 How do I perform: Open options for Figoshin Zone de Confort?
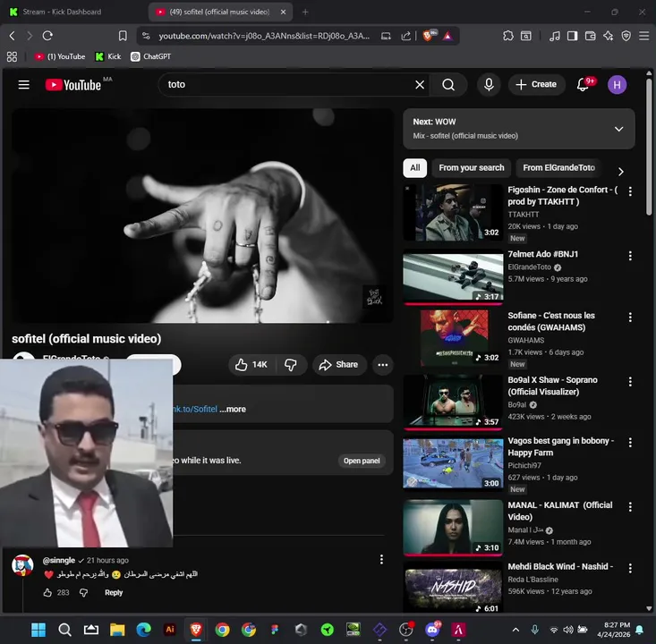pos(630,191)
